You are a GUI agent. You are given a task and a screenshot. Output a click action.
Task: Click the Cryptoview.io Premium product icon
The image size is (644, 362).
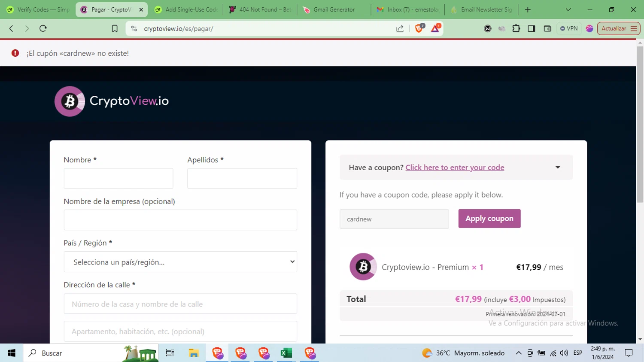click(x=363, y=267)
